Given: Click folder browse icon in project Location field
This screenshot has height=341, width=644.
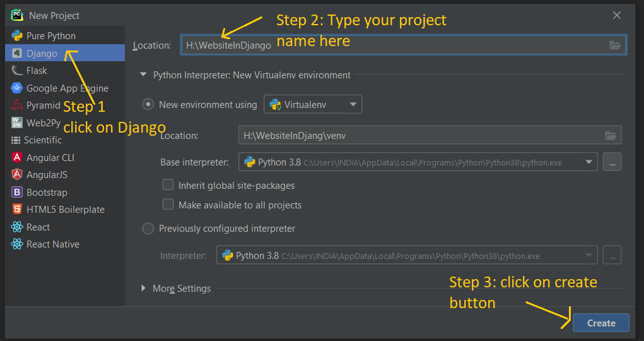Looking at the screenshot, I should pyautogui.click(x=615, y=45).
